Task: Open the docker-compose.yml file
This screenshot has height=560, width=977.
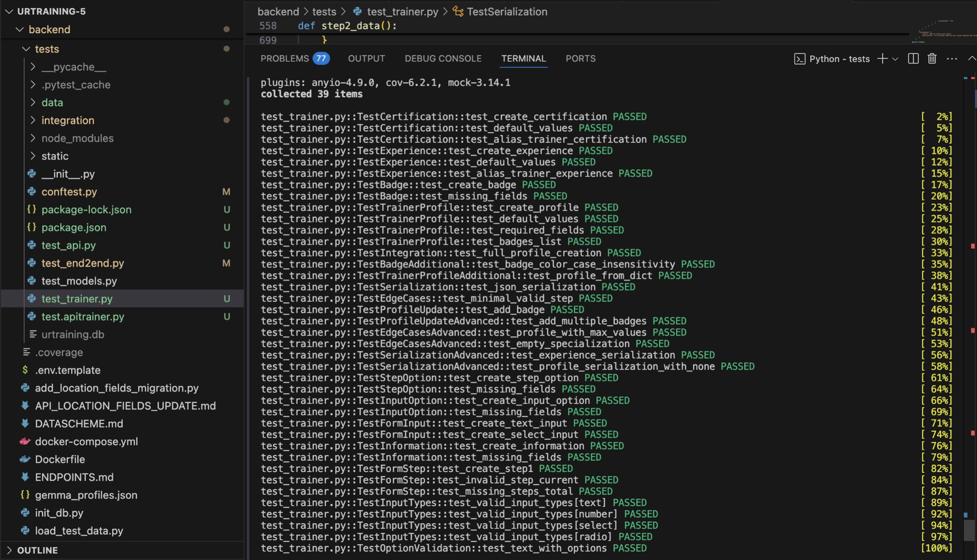Action: point(86,441)
